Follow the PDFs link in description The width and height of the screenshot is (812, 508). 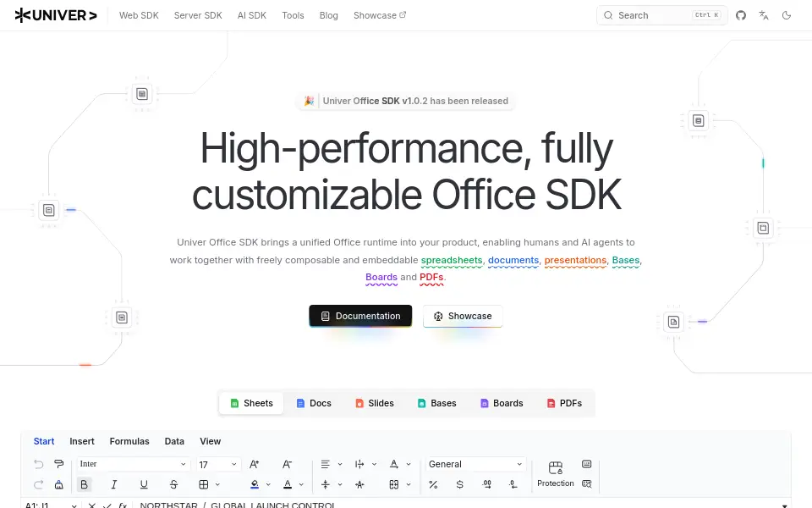click(x=431, y=278)
